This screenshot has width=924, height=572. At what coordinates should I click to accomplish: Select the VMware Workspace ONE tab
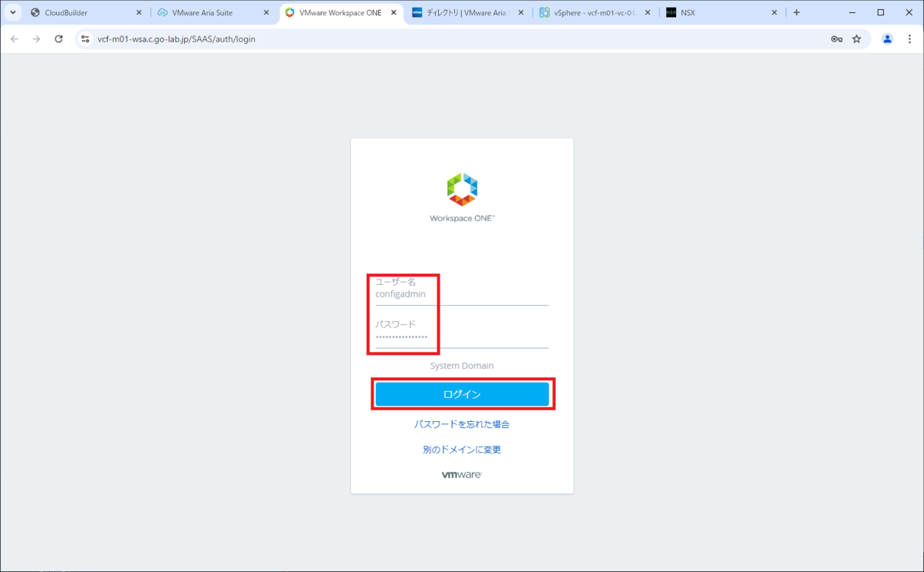(340, 12)
